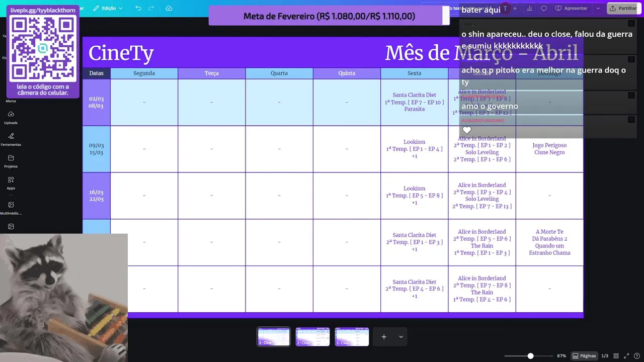Image resolution: width=644 pixels, height=362 pixels.
Task: Select the 09/03 15/03 date cell
Action: [97, 149]
